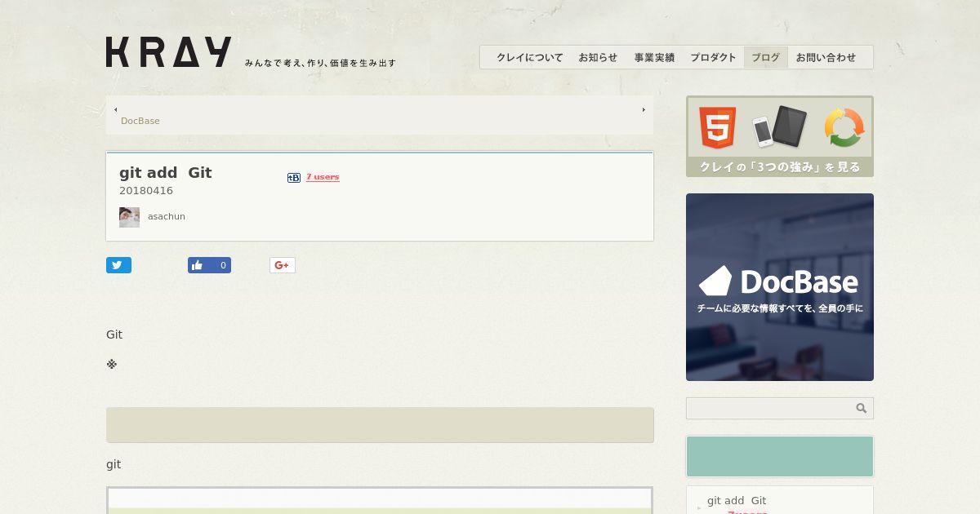The height and width of the screenshot is (514, 980).
Task: Click the post date 20180416
Action: [x=146, y=191]
